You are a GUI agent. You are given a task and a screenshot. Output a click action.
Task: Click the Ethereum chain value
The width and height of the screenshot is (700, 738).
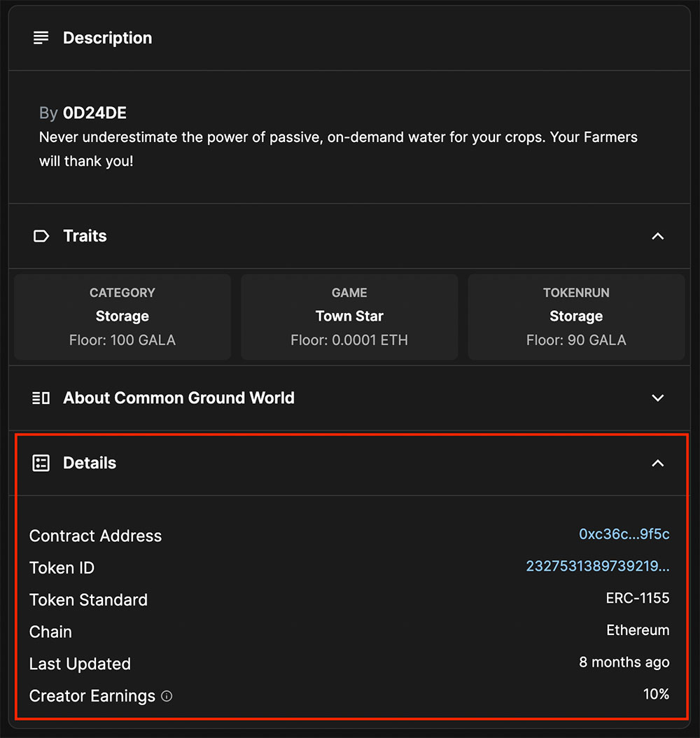[638, 630]
